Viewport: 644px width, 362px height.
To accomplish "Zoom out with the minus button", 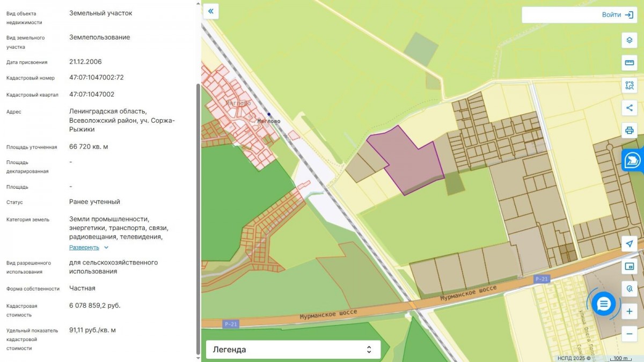I will 630,334.
